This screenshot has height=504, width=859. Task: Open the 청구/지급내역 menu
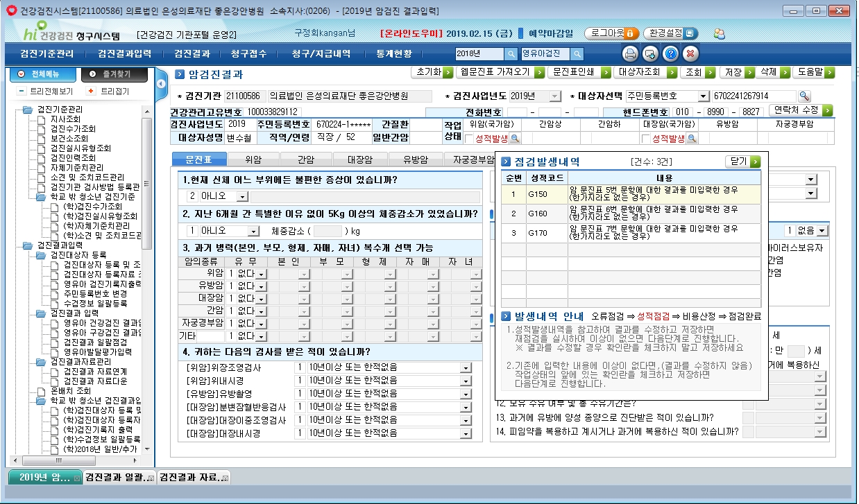321,54
